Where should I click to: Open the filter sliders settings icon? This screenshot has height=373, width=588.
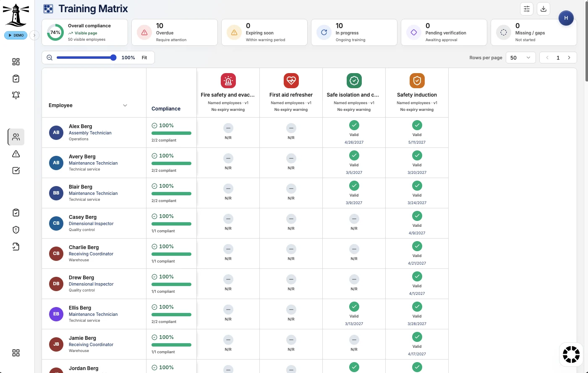coord(527,9)
